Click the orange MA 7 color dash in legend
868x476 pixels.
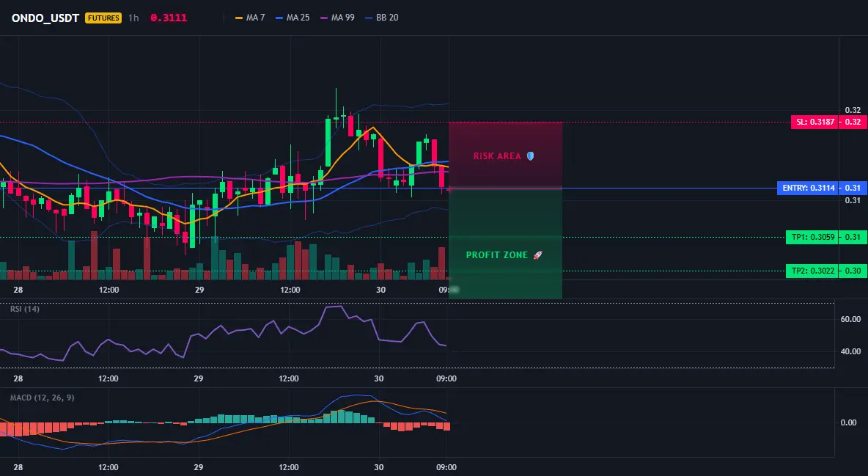tap(239, 18)
